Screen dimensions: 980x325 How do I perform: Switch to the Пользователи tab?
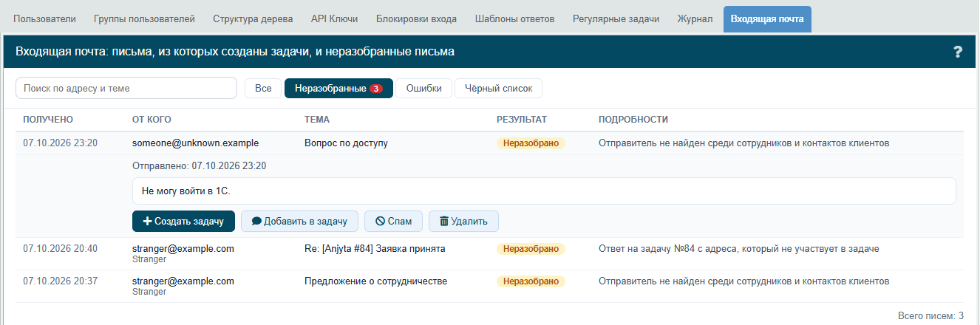44,19
